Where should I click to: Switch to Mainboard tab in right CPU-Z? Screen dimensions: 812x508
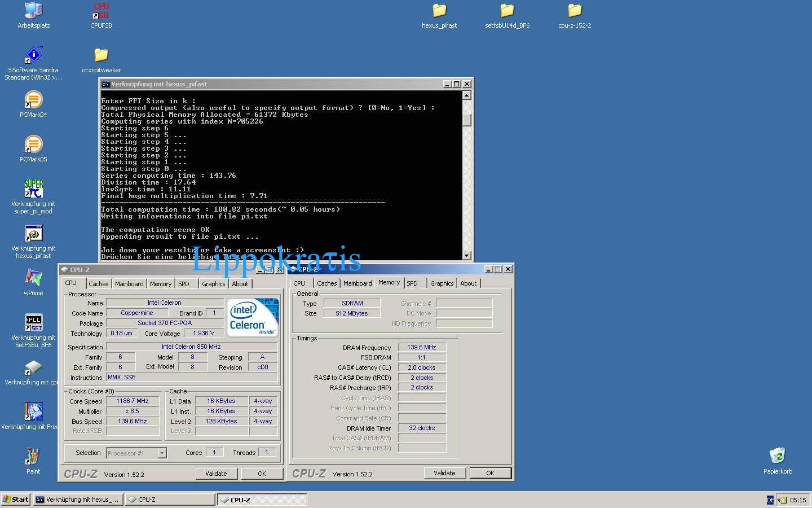coord(358,283)
